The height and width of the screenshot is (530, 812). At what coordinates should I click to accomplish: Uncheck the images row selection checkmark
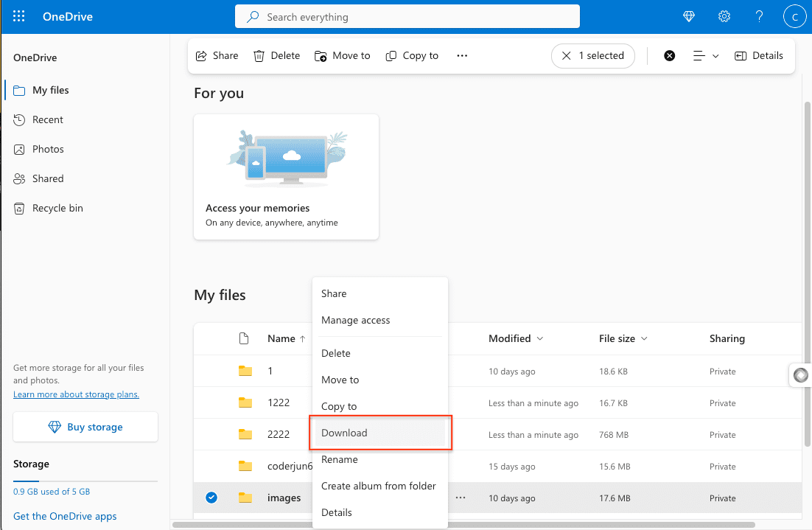(211, 498)
